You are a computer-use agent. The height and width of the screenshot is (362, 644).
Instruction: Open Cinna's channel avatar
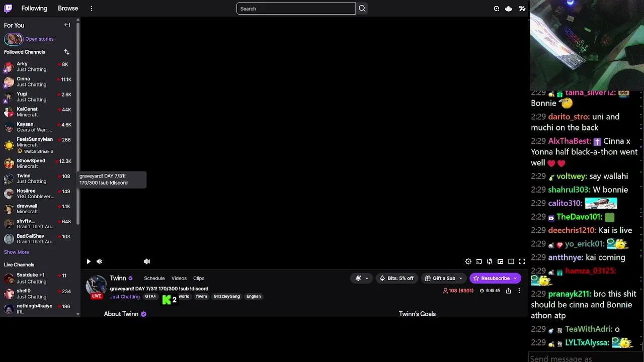coord(9,82)
